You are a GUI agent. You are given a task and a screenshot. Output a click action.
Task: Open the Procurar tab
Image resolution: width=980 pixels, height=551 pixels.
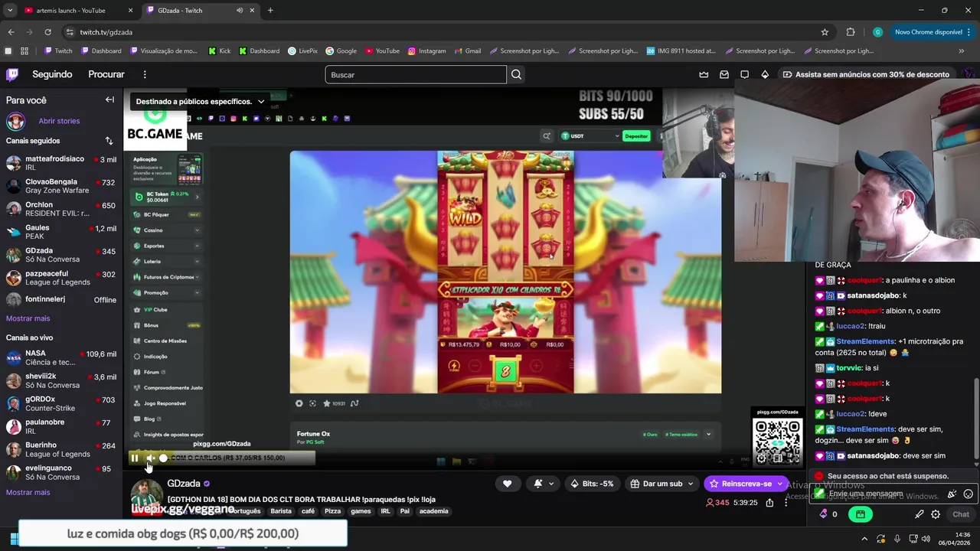point(106,74)
